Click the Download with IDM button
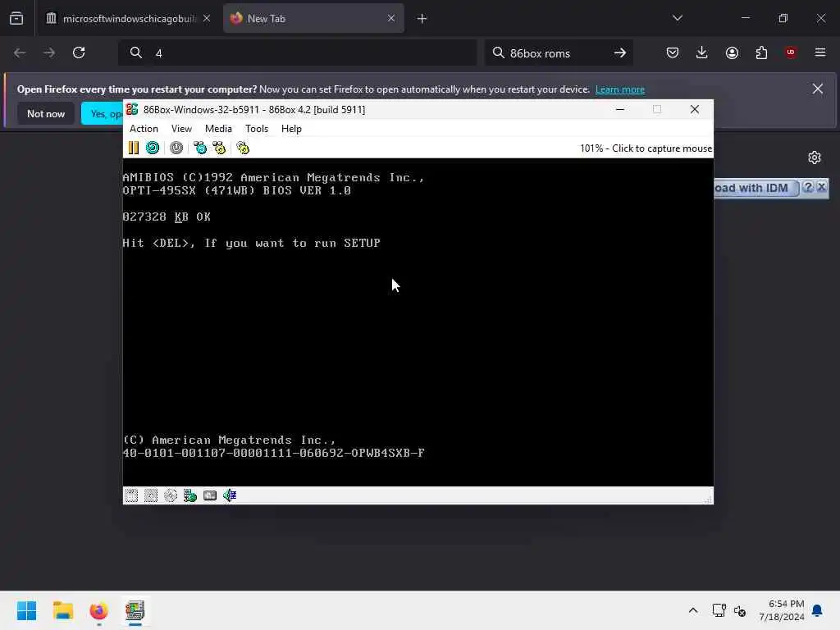This screenshot has width=840, height=630. pos(756,188)
